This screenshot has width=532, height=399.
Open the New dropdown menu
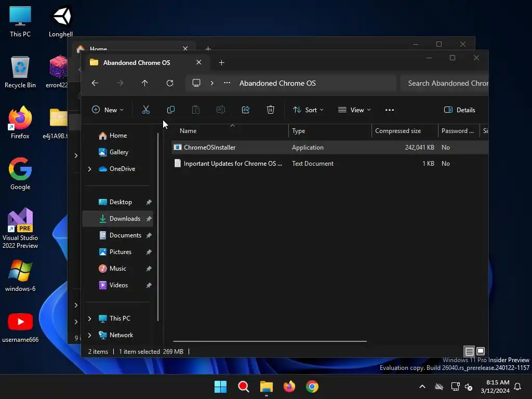108,110
